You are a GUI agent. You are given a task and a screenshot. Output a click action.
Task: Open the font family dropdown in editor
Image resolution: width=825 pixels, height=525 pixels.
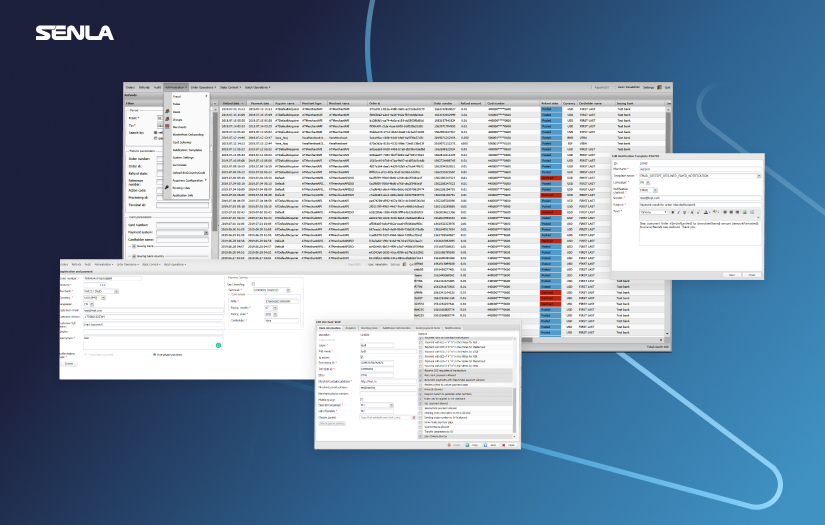tap(655, 212)
